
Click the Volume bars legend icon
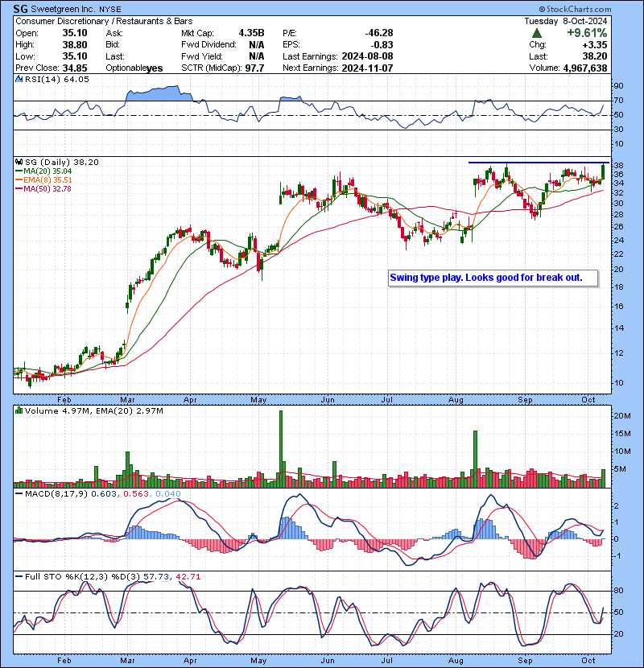(x=19, y=410)
